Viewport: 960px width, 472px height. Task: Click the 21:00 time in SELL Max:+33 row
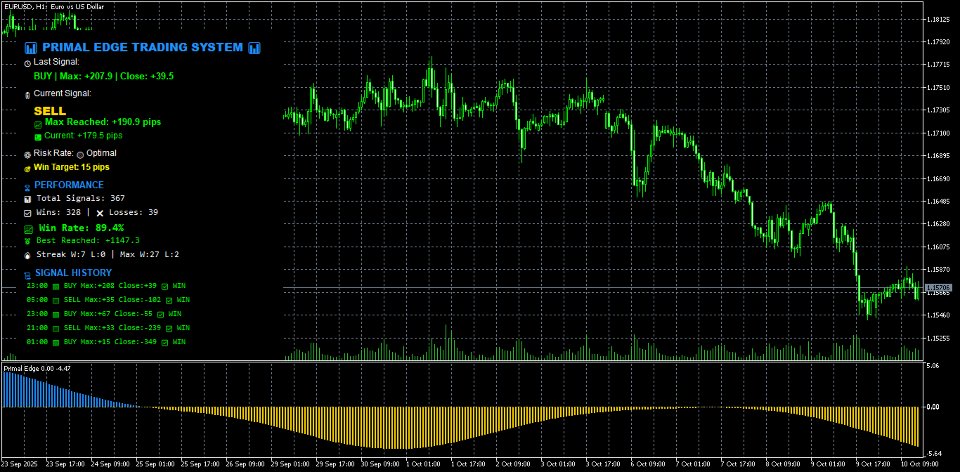[38, 328]
